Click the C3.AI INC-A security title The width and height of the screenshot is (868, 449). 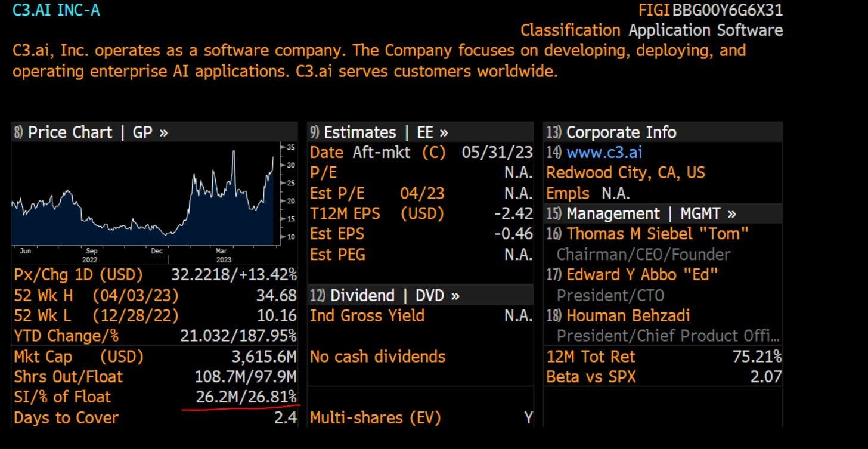(56, 10)
